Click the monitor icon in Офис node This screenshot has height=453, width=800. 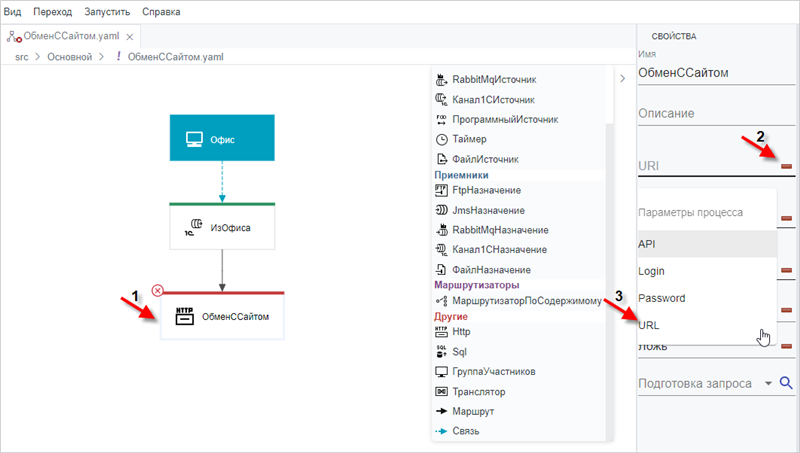[x=194, y=139]
